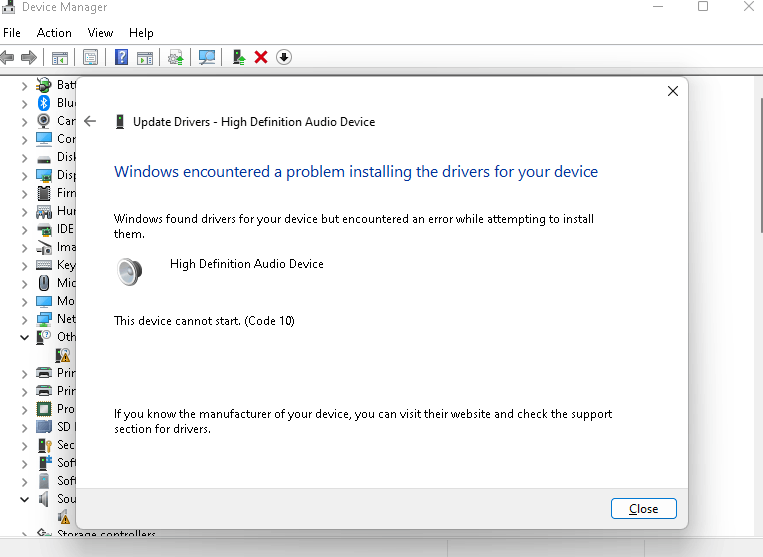
Task: Uninstall device with the red X icon
Action: coord(261,57)
